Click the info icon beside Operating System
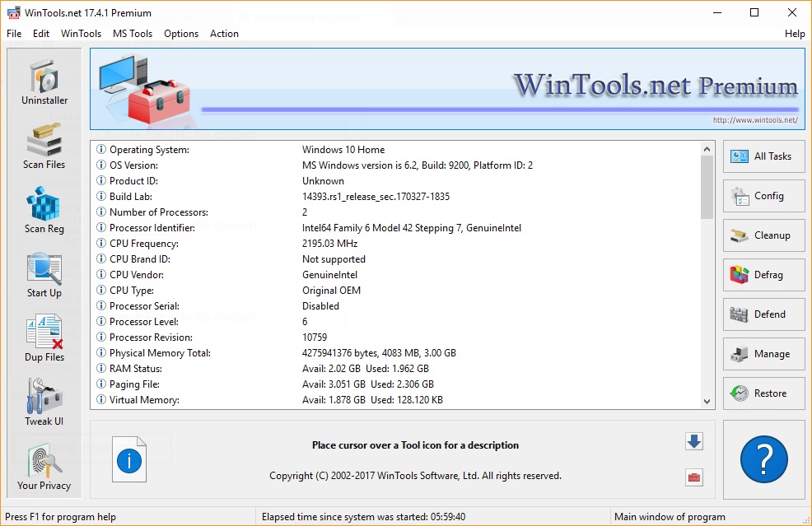The width and height of the screenshot is (812, 526). 101,150
